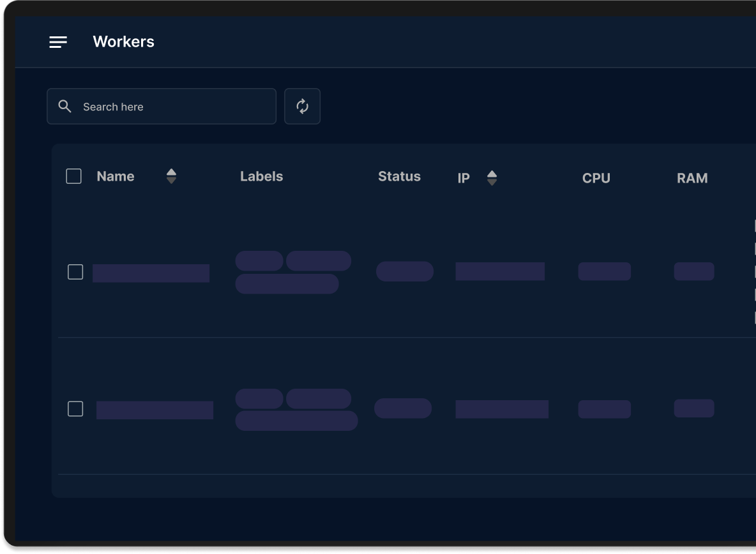The image size is (756, 554).
Task: Sort workers using the IP sort arrows
Action: 492,178
